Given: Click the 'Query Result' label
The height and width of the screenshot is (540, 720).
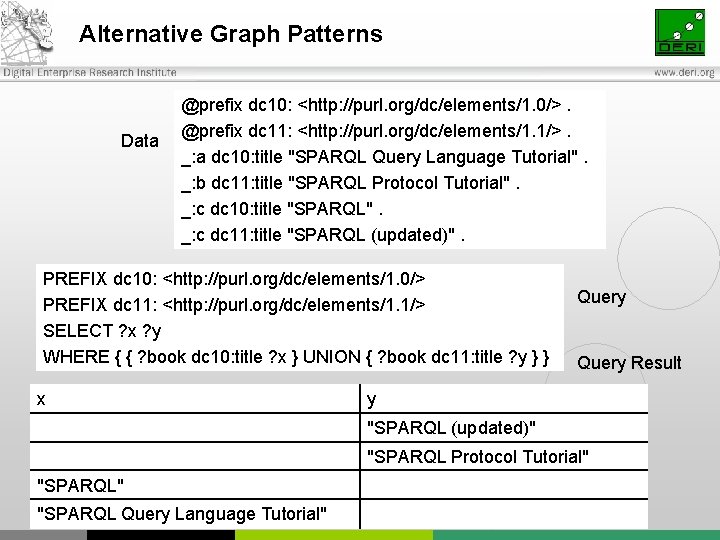Looking at the screenshot, I should (x=629, y=363).
